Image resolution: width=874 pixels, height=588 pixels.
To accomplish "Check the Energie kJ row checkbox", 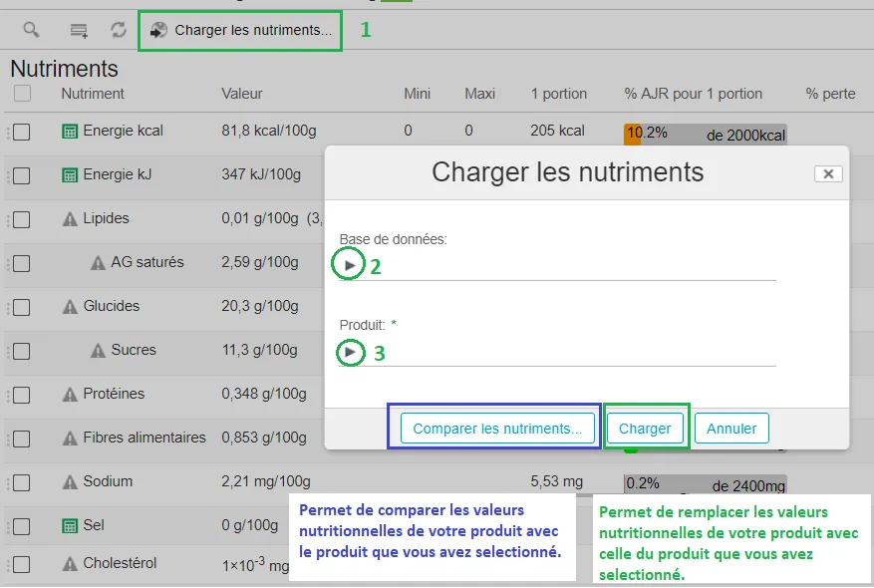I will [22, 176].
